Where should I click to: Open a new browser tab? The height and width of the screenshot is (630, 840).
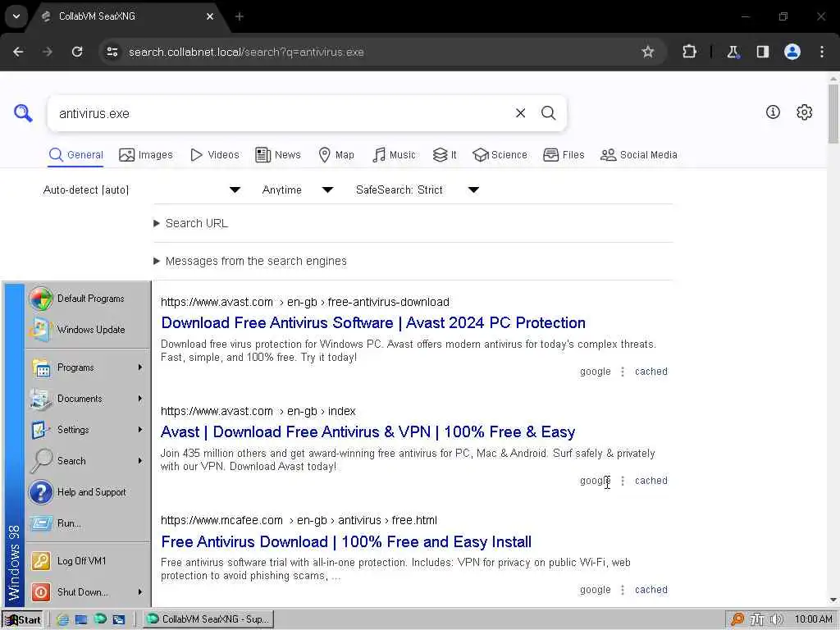(x=240, y=16)
